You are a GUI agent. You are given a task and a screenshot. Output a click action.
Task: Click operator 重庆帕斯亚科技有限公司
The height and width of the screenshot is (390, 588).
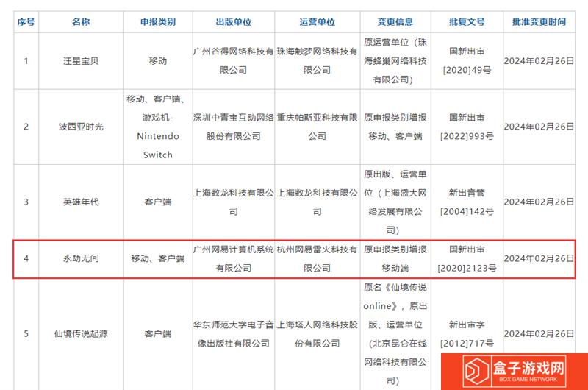318,127
